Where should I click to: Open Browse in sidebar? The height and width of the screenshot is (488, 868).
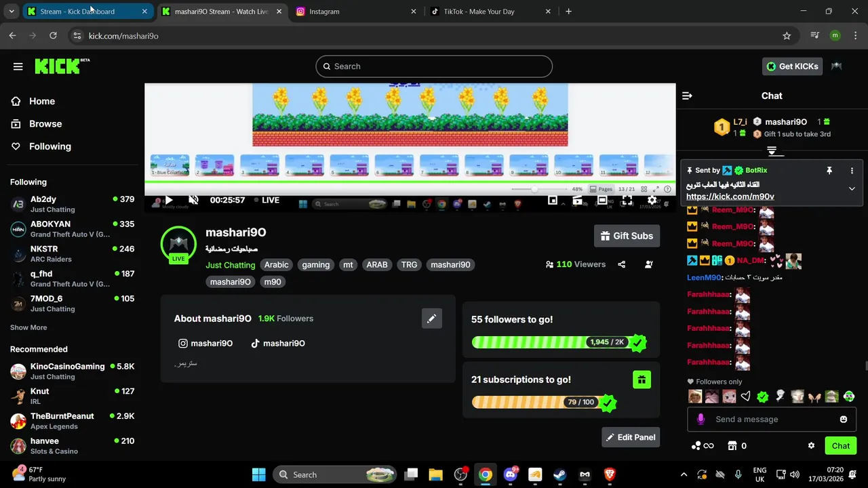(x=37, y=124)
